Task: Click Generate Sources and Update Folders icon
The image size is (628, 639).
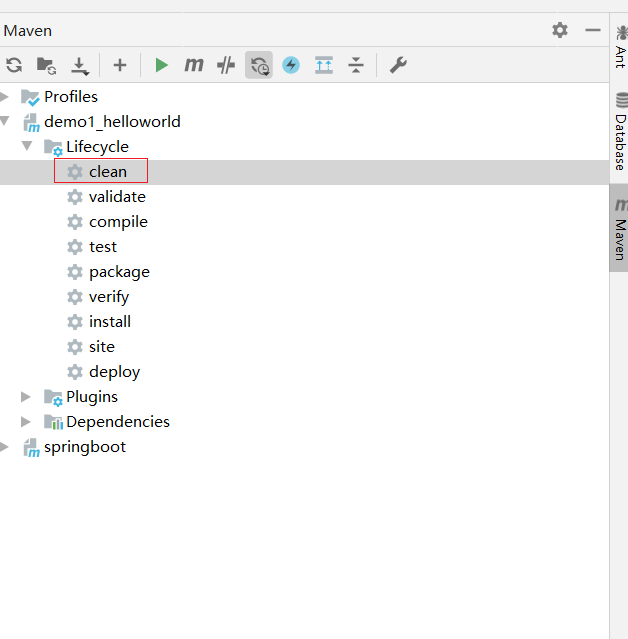Action: (46, 65)
